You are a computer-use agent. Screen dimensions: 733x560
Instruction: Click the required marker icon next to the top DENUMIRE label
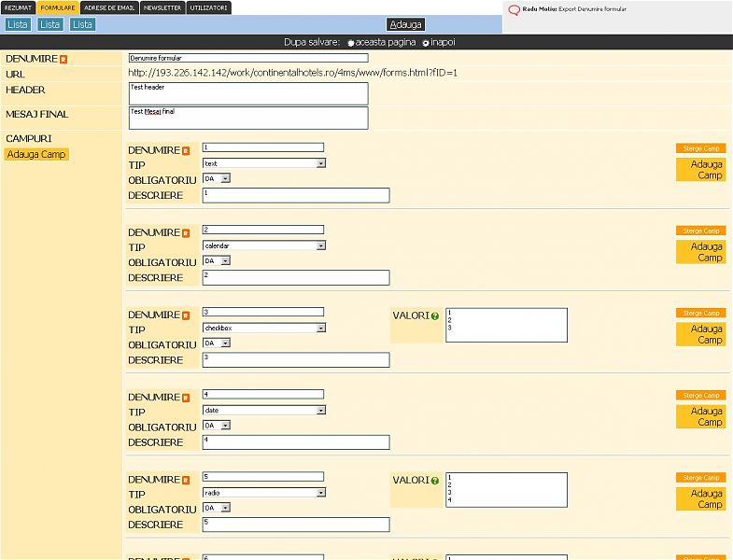pyautogui.click(x=63, y=59)
